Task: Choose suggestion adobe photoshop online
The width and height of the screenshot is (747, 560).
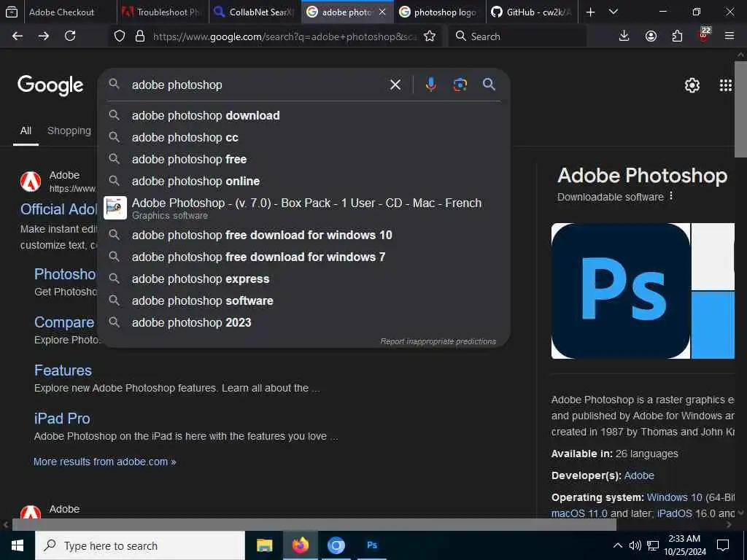Action: [304, 181]
